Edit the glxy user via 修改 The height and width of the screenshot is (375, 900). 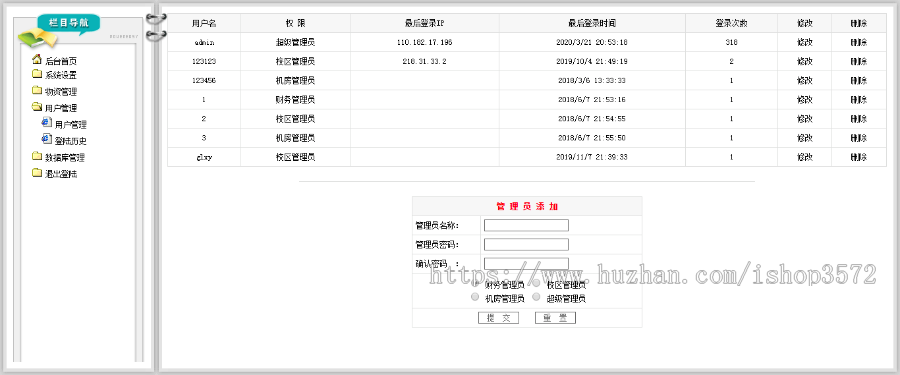805,157
